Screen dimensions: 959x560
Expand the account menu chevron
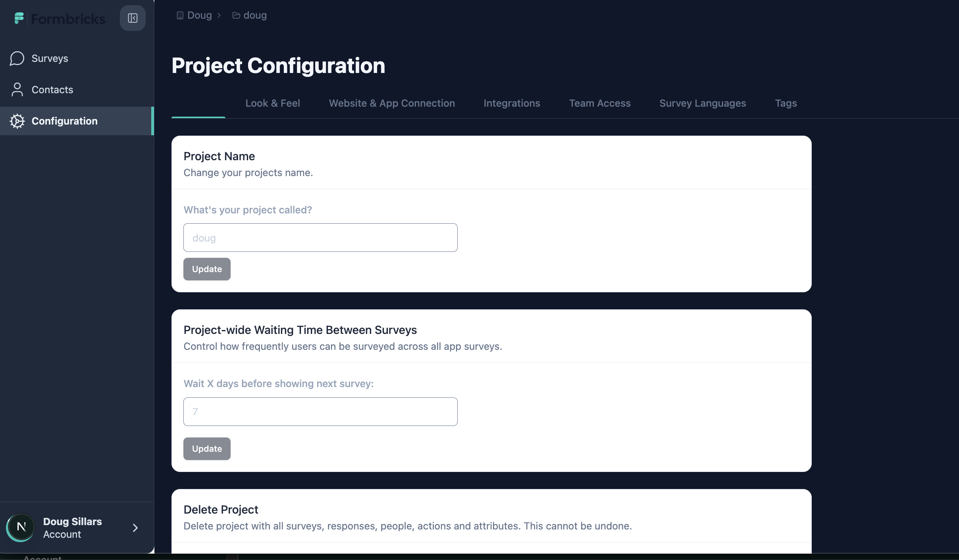tap(135, 528)
